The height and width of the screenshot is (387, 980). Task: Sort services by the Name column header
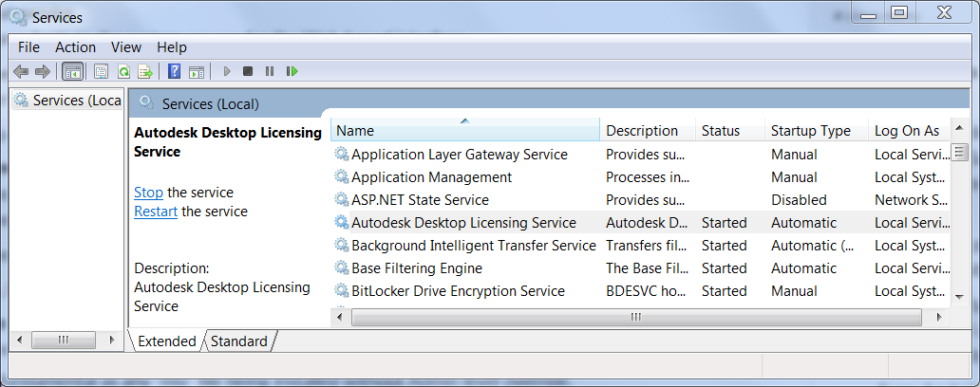[x=464, y=131]
